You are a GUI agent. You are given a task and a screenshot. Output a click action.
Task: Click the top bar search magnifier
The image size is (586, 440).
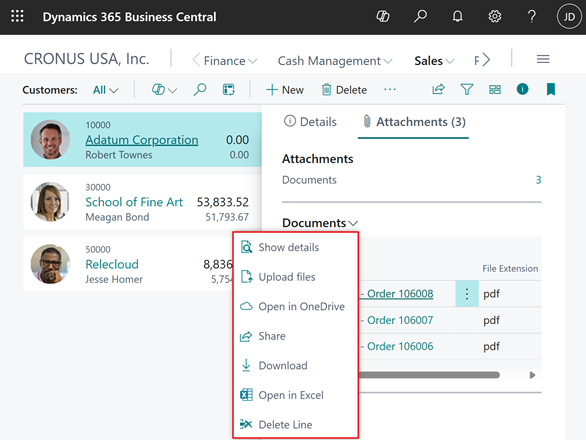[x=420, y=16]
